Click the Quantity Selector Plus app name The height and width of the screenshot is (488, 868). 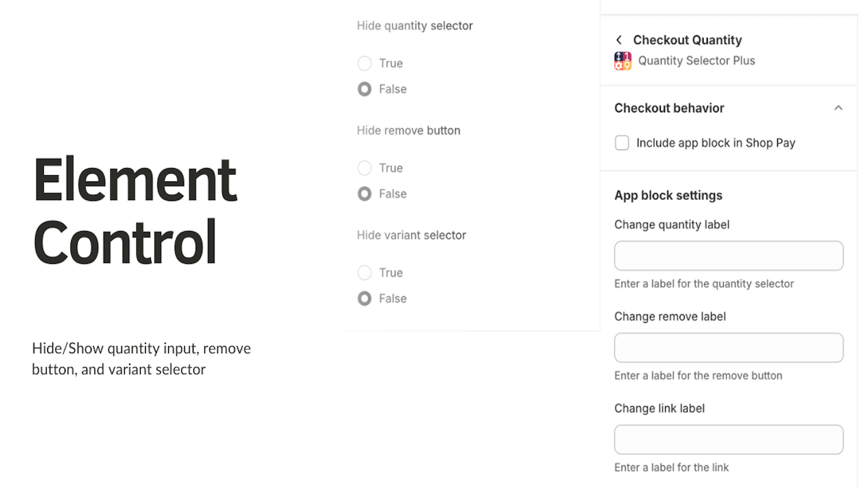coord(697,61)
